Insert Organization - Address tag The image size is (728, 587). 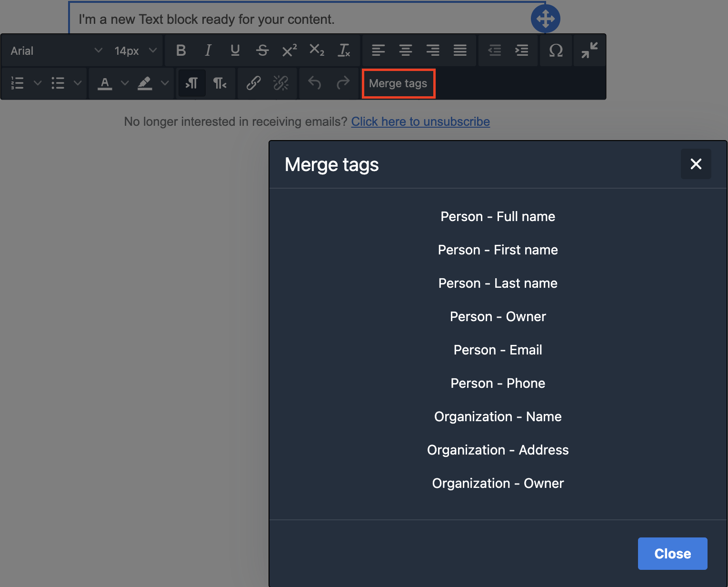pos(498,450)
